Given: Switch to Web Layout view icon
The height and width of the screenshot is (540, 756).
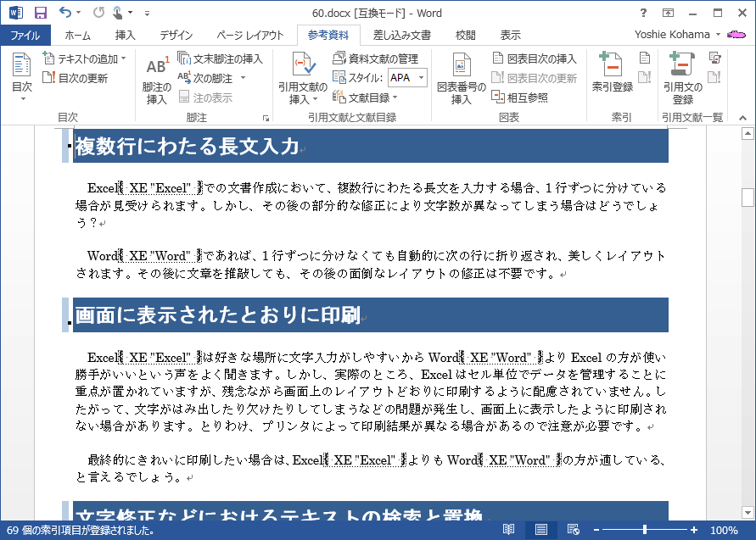Looking at the screenshot, I should pyautogui.click(x=574, y=530).
